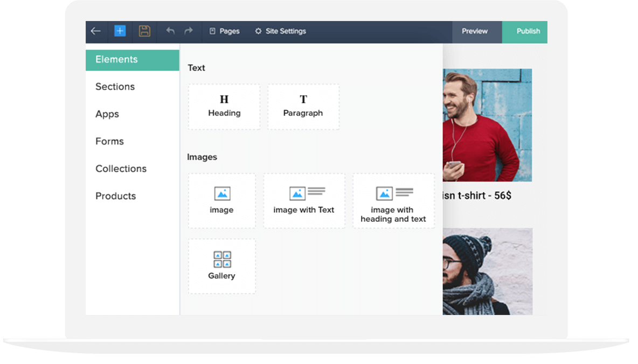Select the Paragraph element
This screenshot has height=364, width=638.
coord(303,106)
